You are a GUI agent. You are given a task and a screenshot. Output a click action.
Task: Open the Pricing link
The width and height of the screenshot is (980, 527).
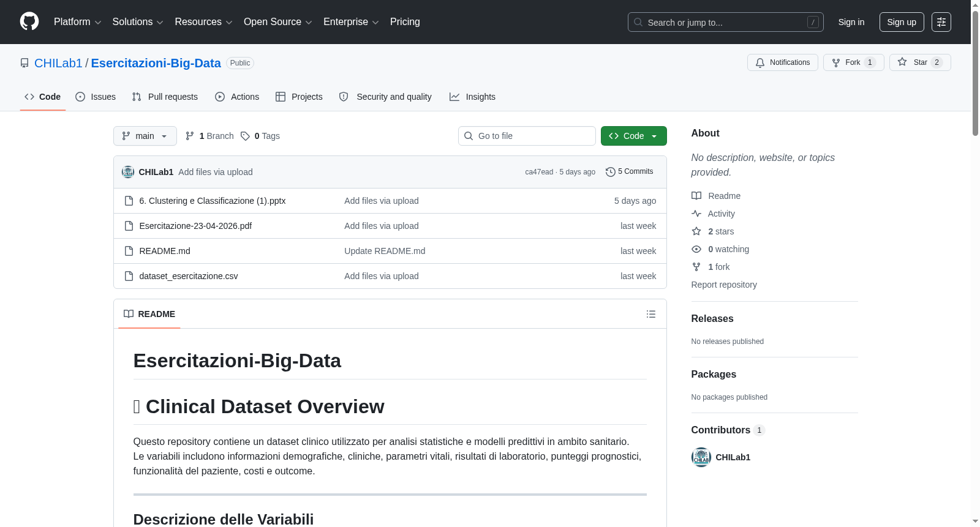coord(405,22)
